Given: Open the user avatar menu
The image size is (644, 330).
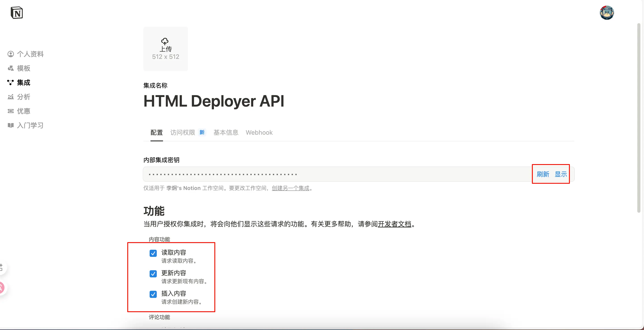Looking at the screenshot, I should [x=607, y=13].
